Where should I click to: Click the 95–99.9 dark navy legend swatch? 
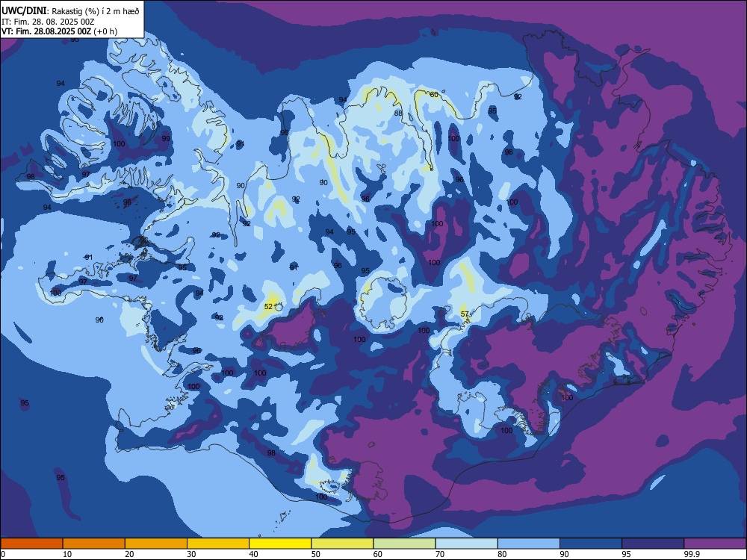(653, 544)
